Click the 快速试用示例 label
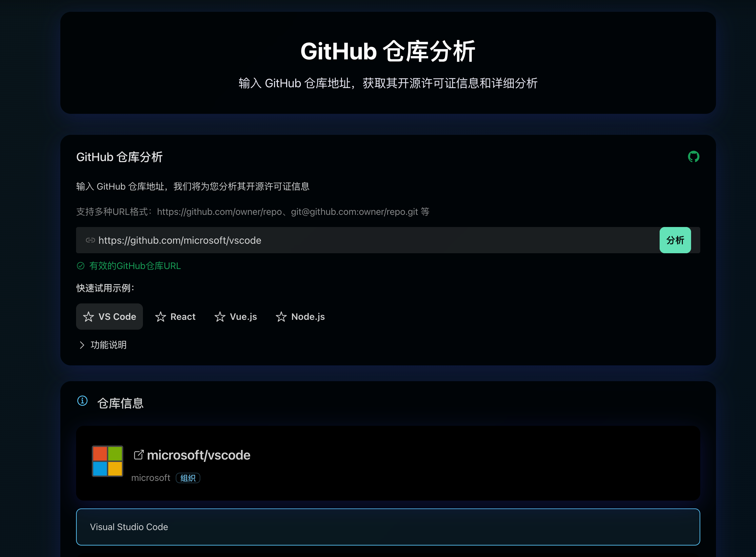This screenshot has height=557, width=756. click(106, 288)
